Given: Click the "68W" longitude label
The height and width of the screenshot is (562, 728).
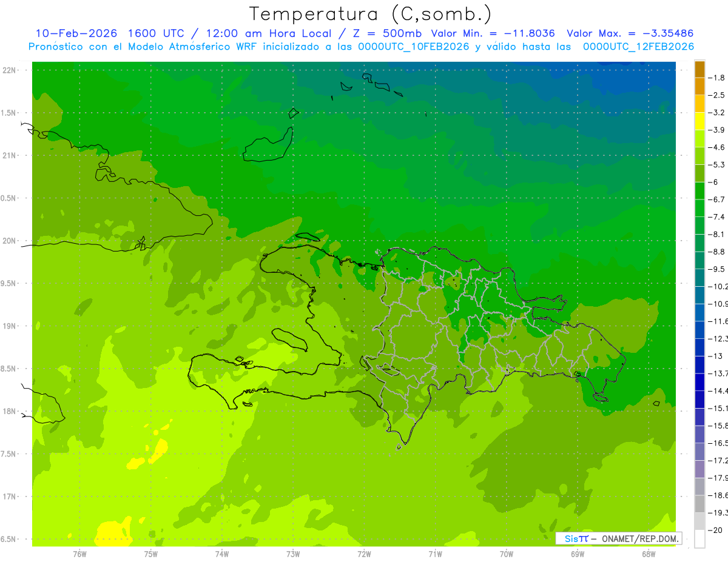Looking at the screenshot, I should click(x=649, y=554).
